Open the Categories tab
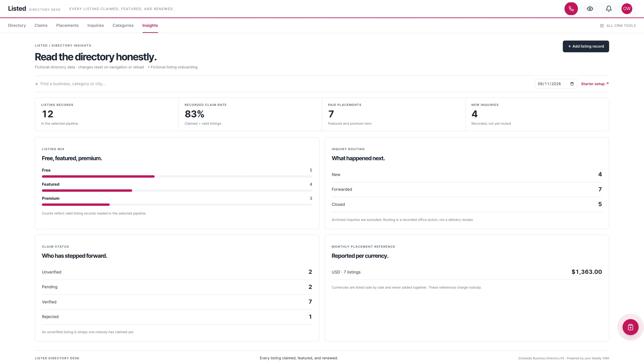 pyautogui.click(x=123, y=25)
